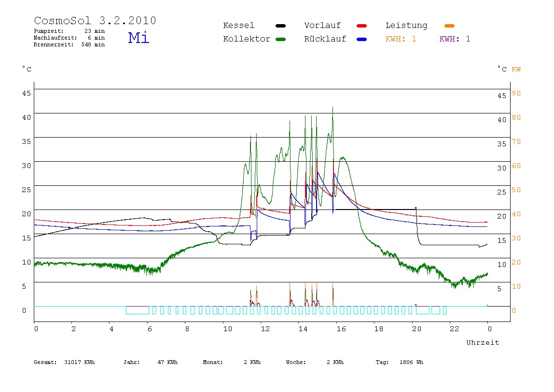This screenshot has width=554, height=392.
Task: Click the wide pump-activity bar near 5 o'clock
Action: pos(138,310)
